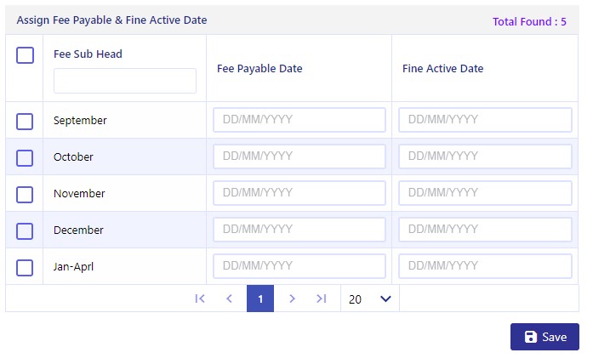Click the Fee Sub Head filter field
The height and width of the screenshot is (364, 593).
pos(125,81)
